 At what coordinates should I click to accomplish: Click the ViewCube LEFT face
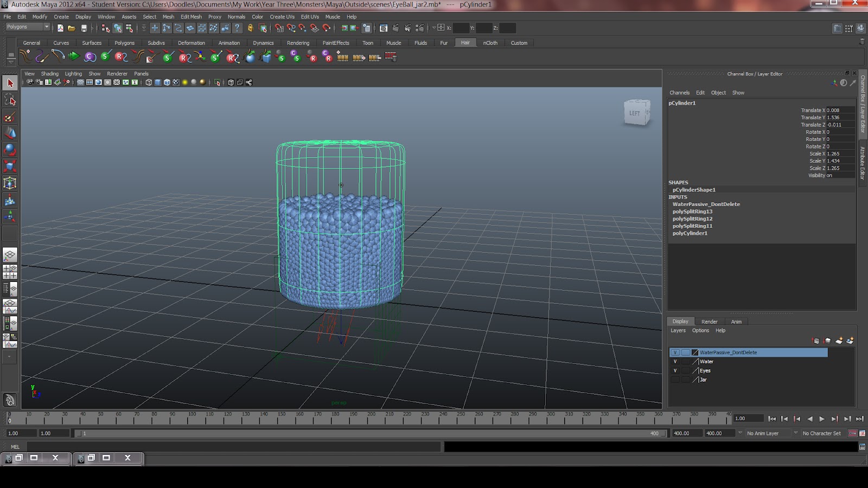coord(635,113)
